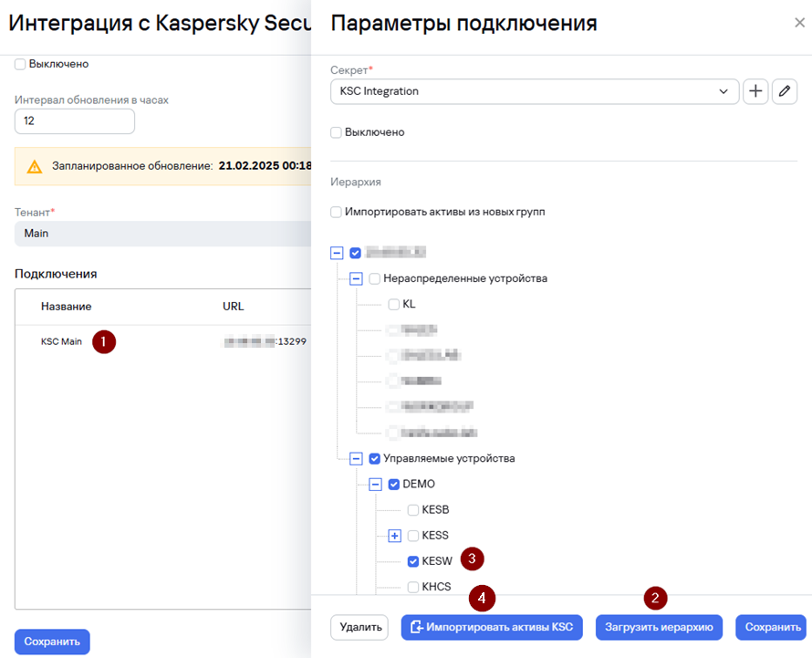This screenshot has height=658, width=812.
Task: Uncheck the root server checkbox
Action: [355, 253]
